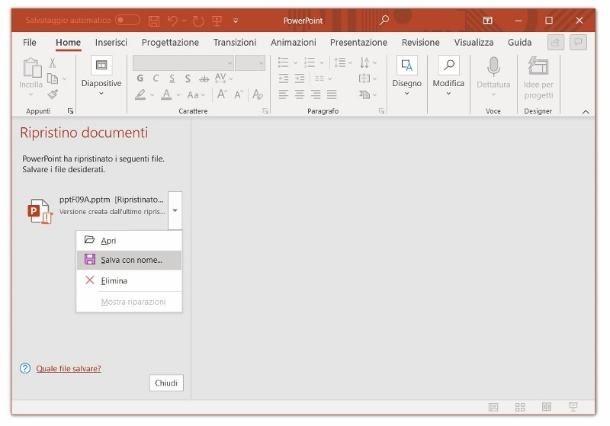
Task: Open the Guida tab
Action: (519, 42)
